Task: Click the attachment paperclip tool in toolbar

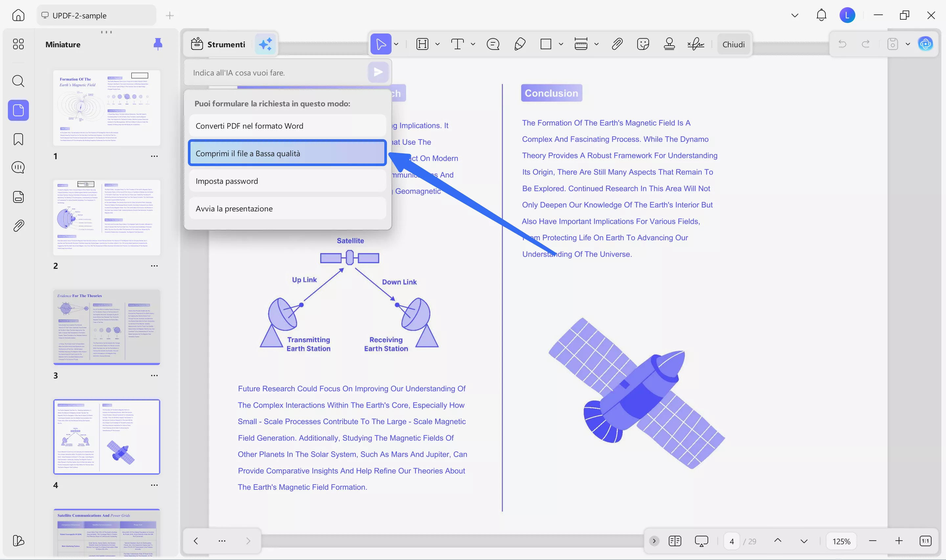Action: coord(617,44)
